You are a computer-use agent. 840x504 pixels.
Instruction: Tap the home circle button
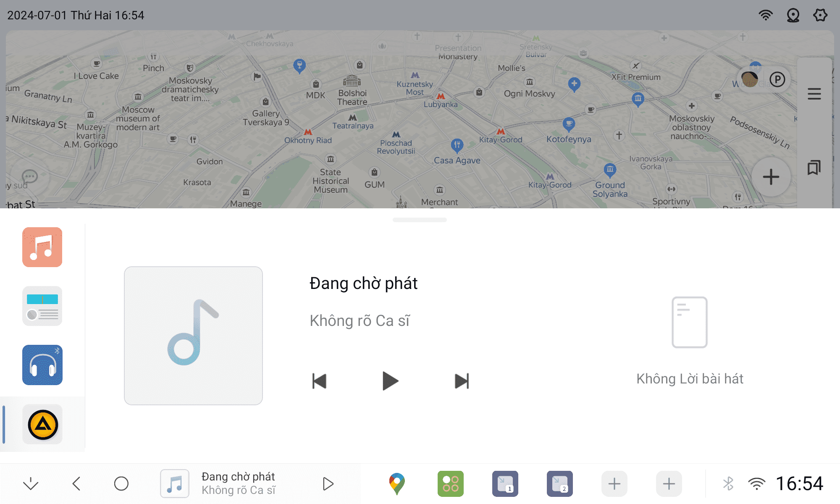coord(121,483)
